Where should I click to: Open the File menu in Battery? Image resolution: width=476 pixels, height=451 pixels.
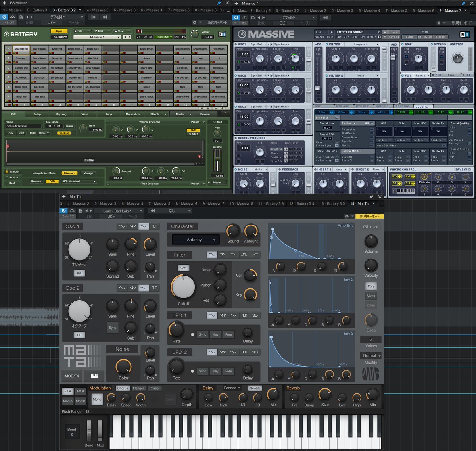82,31
